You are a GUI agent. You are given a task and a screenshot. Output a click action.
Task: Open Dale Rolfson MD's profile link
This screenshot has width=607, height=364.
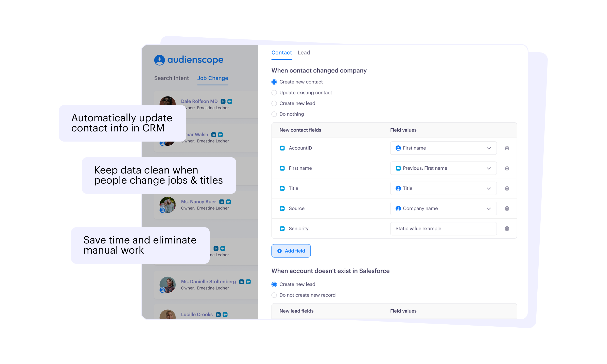pos(199,101)
